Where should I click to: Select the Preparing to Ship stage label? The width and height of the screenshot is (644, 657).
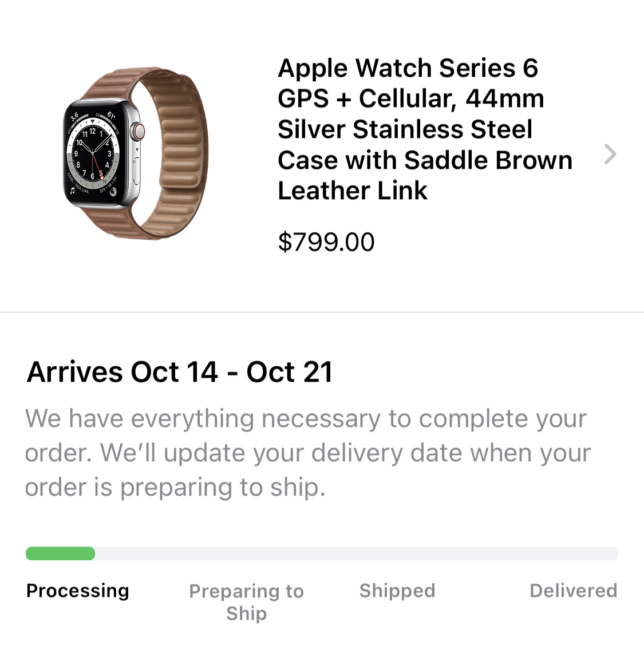coord(246,601)
